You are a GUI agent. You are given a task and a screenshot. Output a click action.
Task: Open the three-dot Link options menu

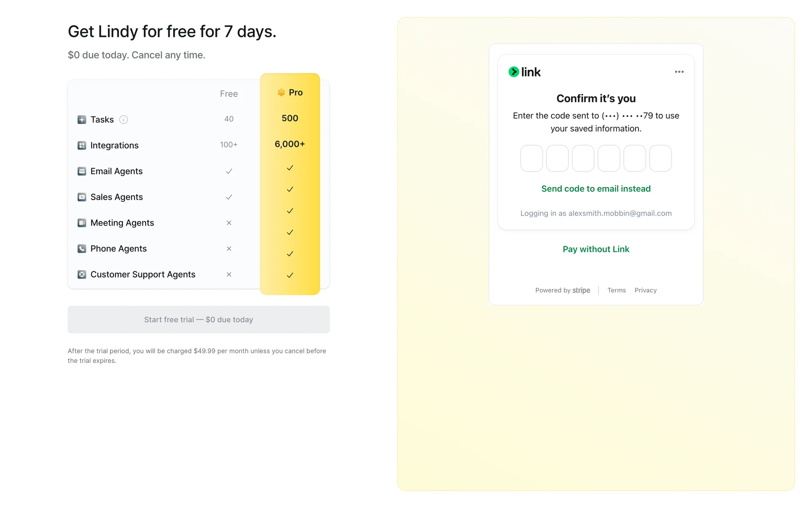679,72
